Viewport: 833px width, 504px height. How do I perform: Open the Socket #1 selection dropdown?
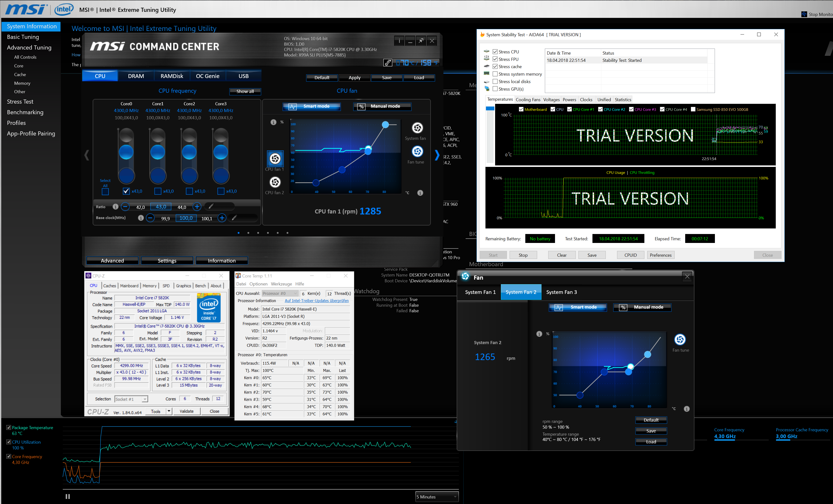(x=131, y=399)
